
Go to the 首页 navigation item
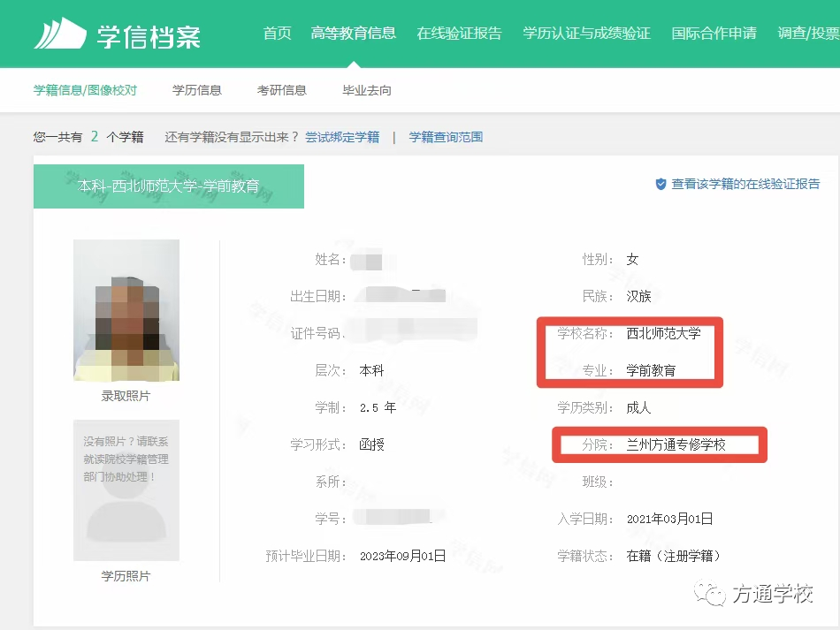pyautogui.click(x=277, y=34)
